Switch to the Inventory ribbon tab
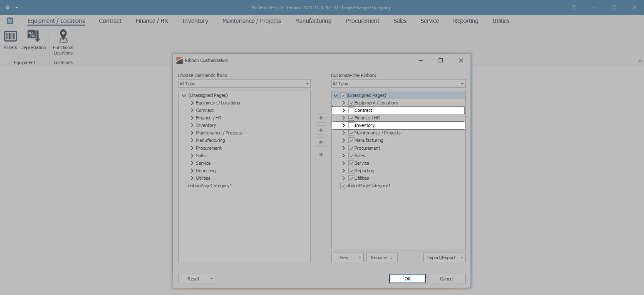Image resolution: width=644 pixels, height=295 pixels. tap(195, 21)
